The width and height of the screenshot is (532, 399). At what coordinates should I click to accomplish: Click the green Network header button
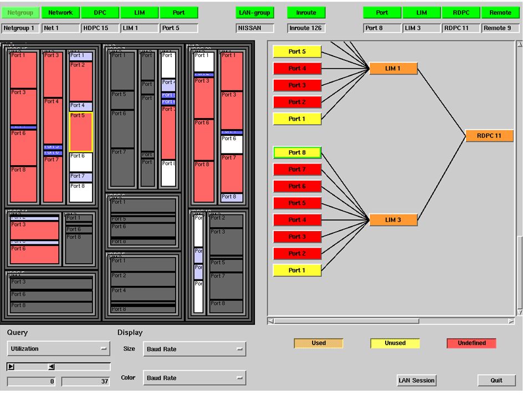click(x=60, y=13)
